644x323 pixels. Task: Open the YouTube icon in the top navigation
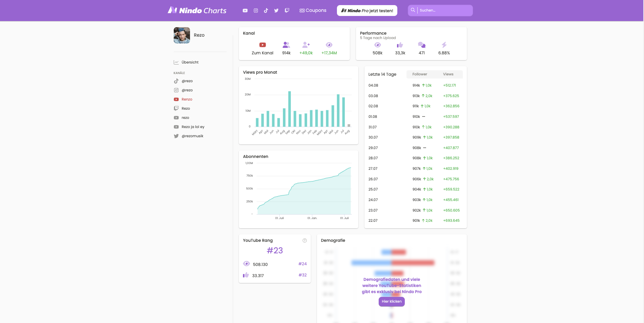point(245,11)
